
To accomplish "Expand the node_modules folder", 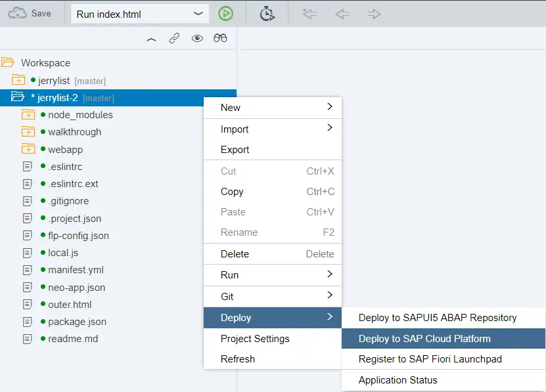I will [28, 114].
